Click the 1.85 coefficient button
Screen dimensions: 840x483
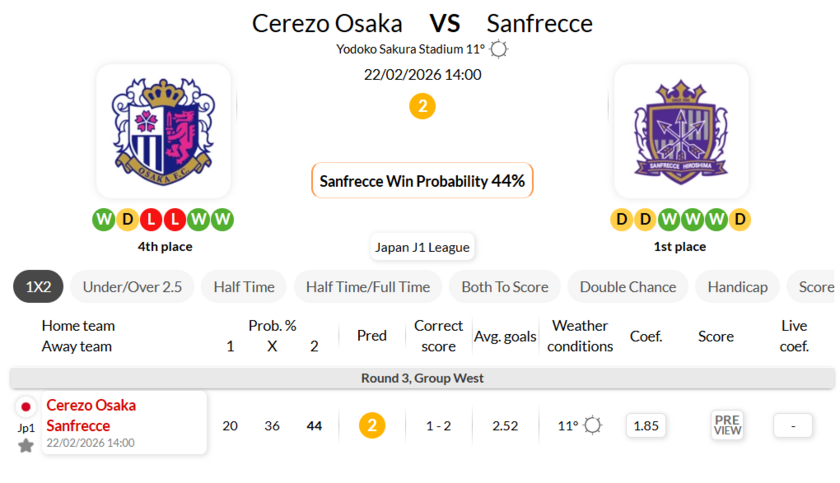tap(647, 425)
